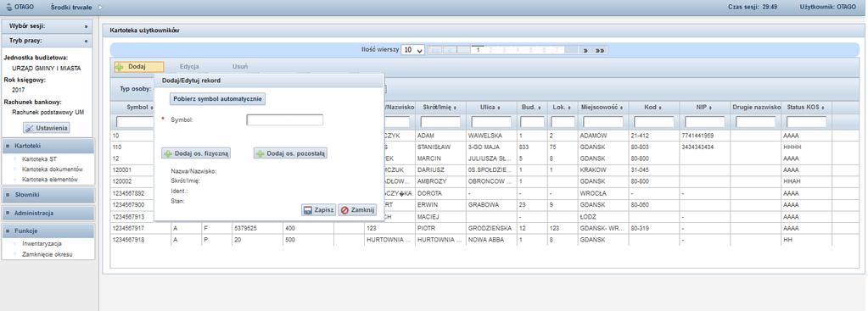Image resolution: width=868 pixels, height=311 pixels.
Task: Expand the Słowniki section
Action: click(48, 195)
